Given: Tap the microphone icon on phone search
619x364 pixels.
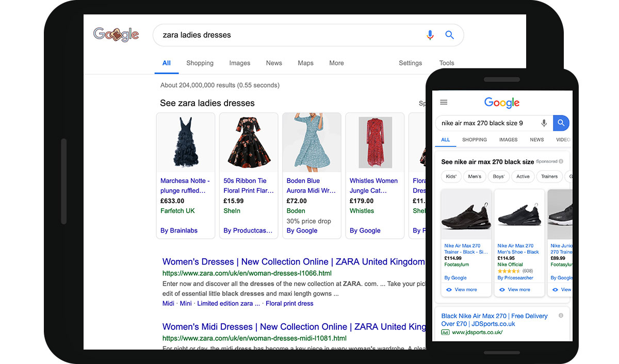Looking at the screenshot, I should pos(544,123).
